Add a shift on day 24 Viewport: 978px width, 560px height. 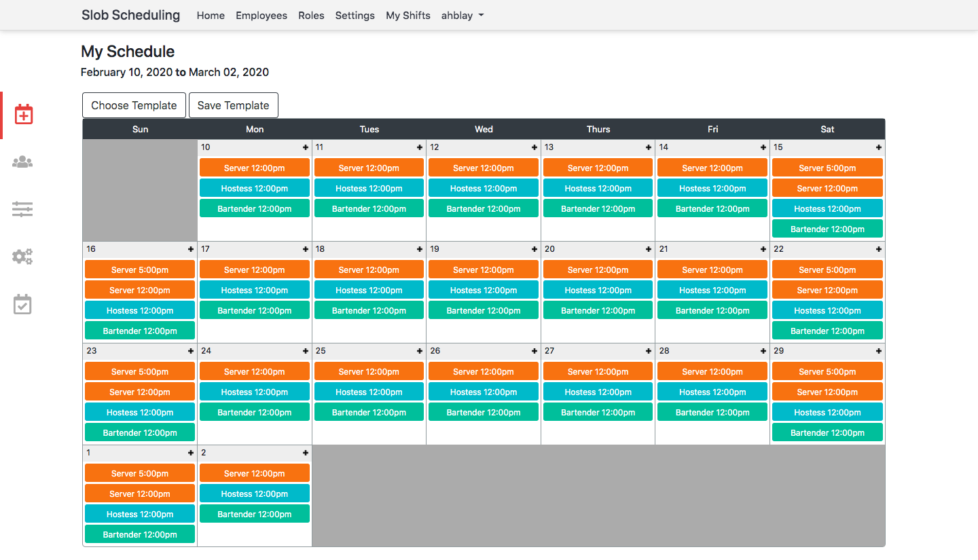coord(306,351)
